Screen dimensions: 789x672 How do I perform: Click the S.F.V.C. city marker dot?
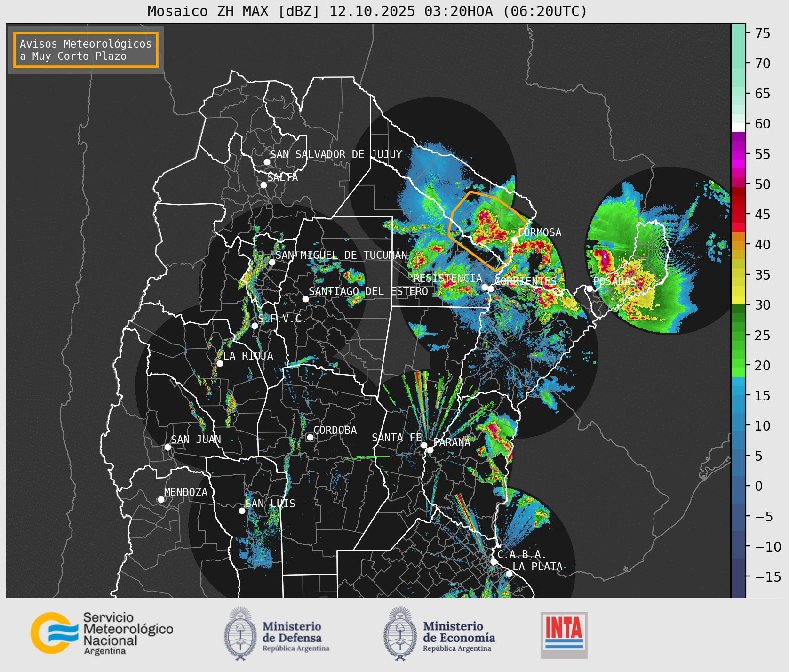[x=255, y=326]
